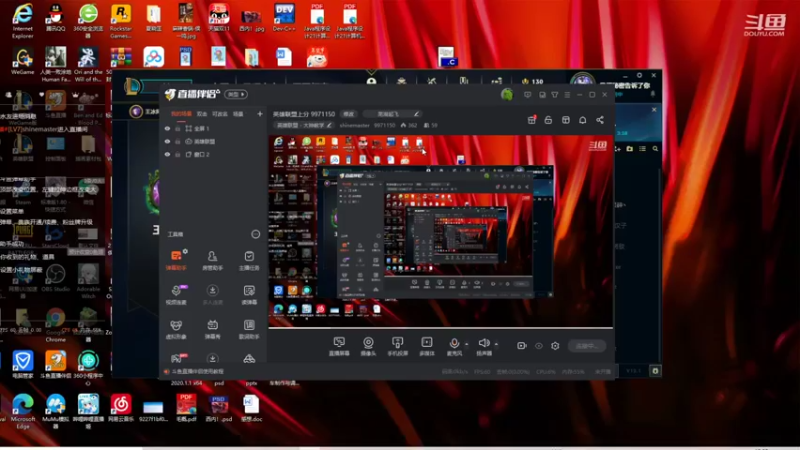Click the green avatar in the title bar

click(507, 94)
